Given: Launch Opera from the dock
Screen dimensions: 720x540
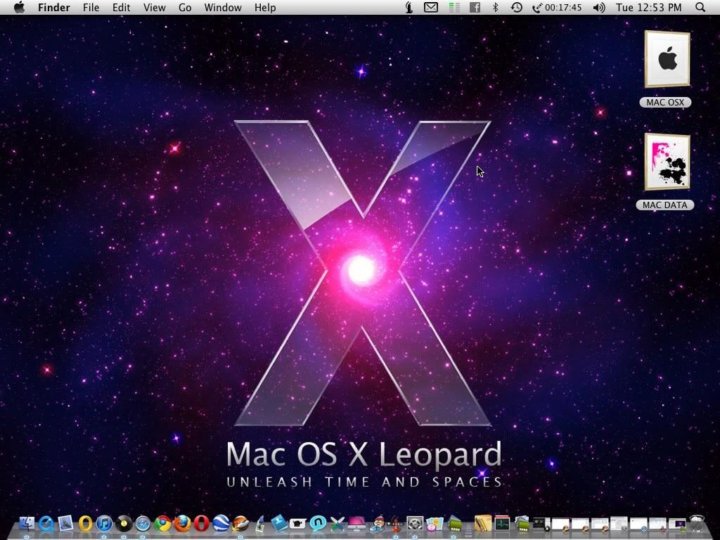Looking at the screenshot, I should click(x=202, y=523).
